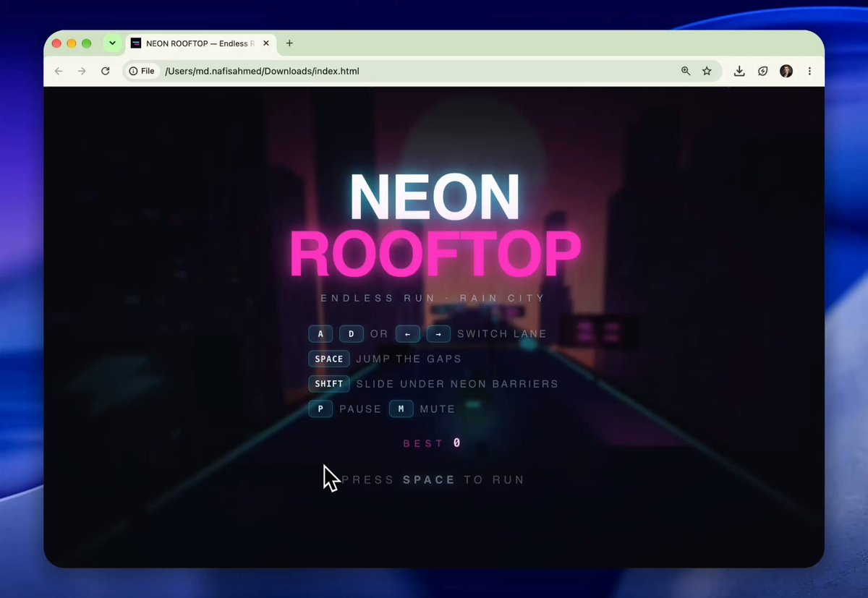Open the zoom magnifier in address bar
The width and height of the screenshot is (868, 598).
(x=686, y=71)
